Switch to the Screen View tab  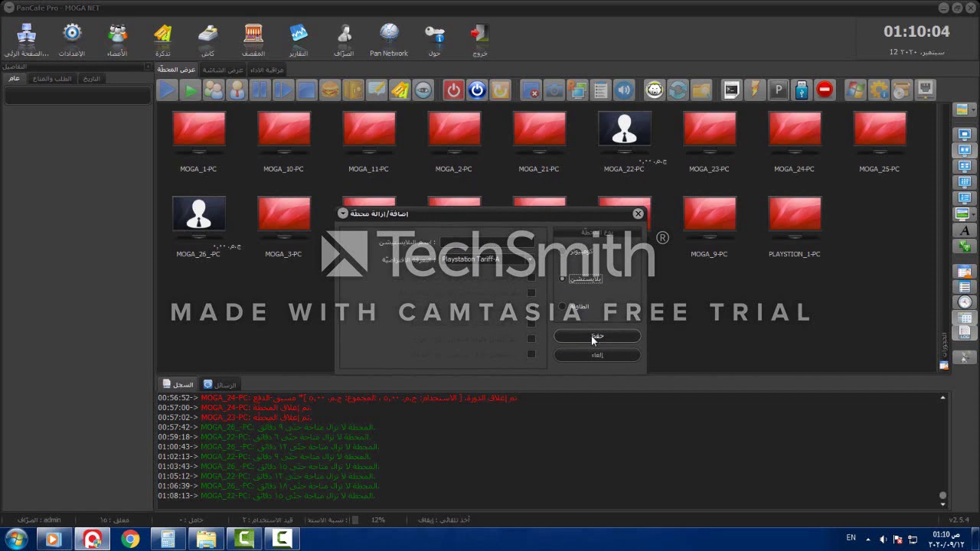(223, 70)
